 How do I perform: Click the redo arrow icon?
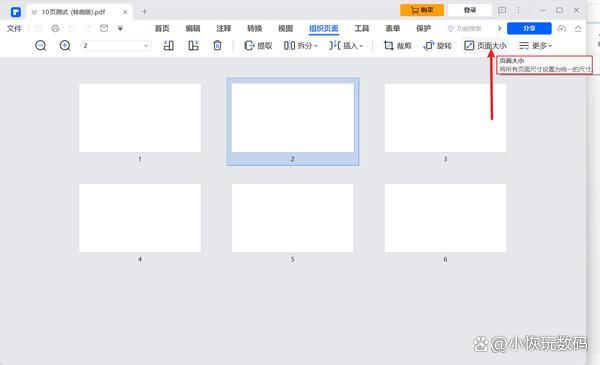pyautogui.click(x=88, y=28)
